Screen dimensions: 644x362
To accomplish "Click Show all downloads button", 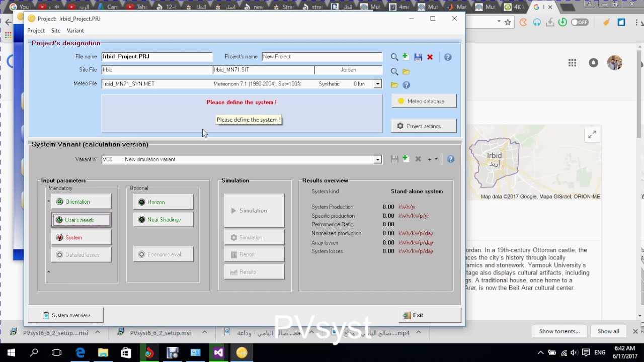I will (608, 331).
